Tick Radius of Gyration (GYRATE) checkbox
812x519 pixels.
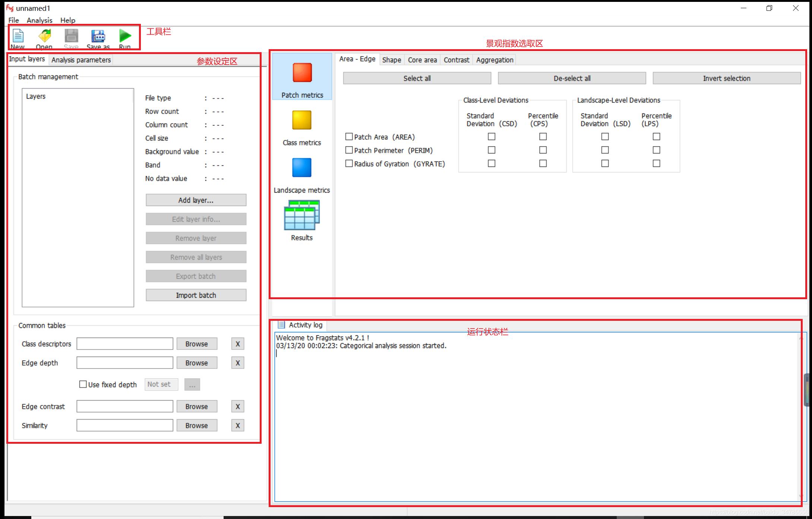click(x=349, y=164)
